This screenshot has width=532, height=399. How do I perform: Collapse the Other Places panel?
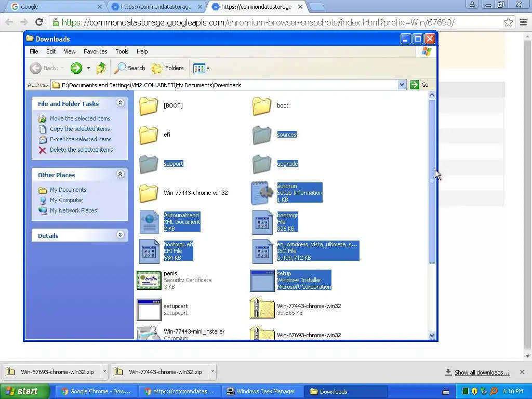pyautogui.click(x=120, y=174)
